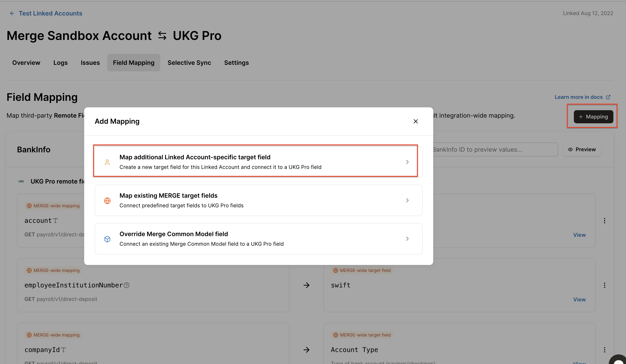This screenshot has height=364, width=626.
Task: Close the Add Mapping dialog
Action: [416, 121]
